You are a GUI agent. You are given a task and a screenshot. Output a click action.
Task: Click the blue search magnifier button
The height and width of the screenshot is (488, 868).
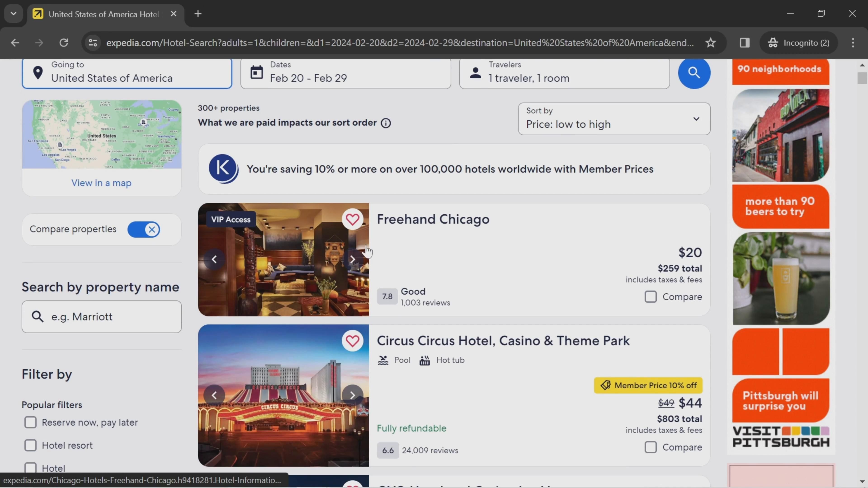694,72
